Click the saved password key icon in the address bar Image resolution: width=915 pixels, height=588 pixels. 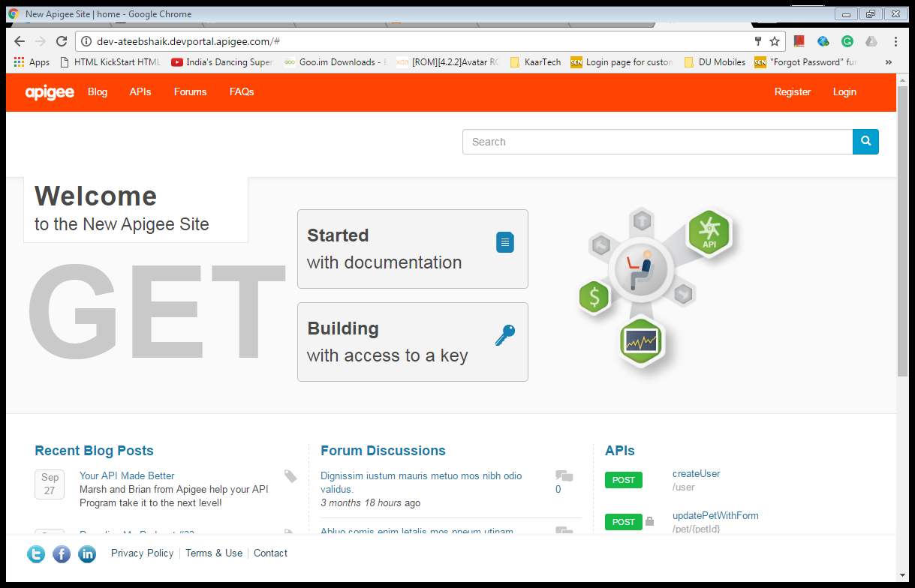click(758, 41)
